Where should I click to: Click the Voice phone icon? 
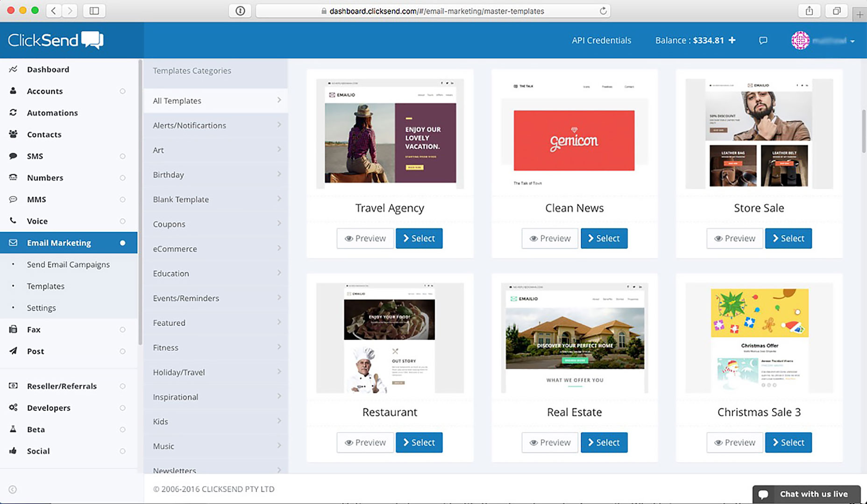click(x=13, y=220)
